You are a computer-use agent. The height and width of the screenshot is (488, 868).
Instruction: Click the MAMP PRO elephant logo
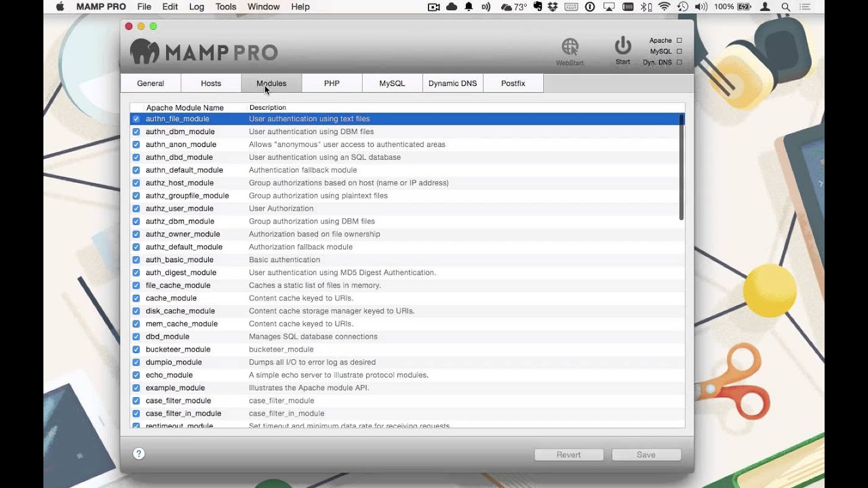pyautogui.click(x=144, y=52)
